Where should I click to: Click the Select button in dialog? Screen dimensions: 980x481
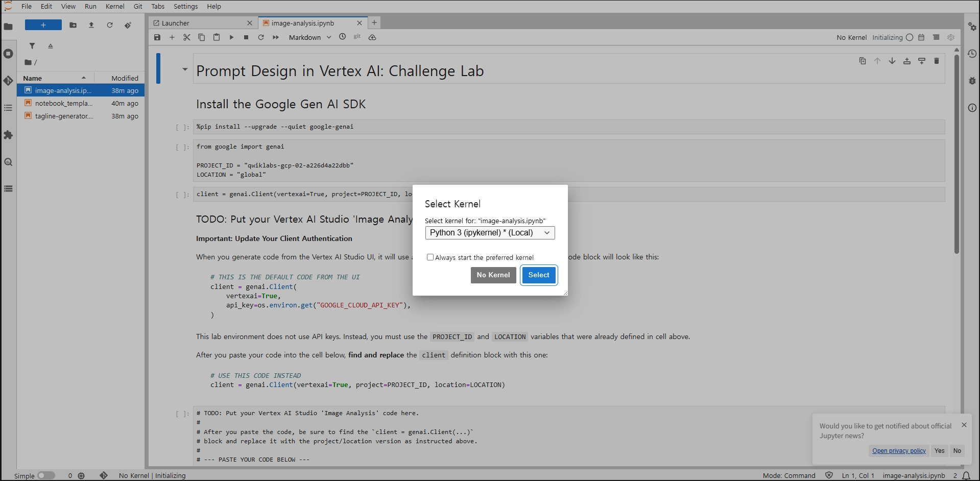coord(539,275)
